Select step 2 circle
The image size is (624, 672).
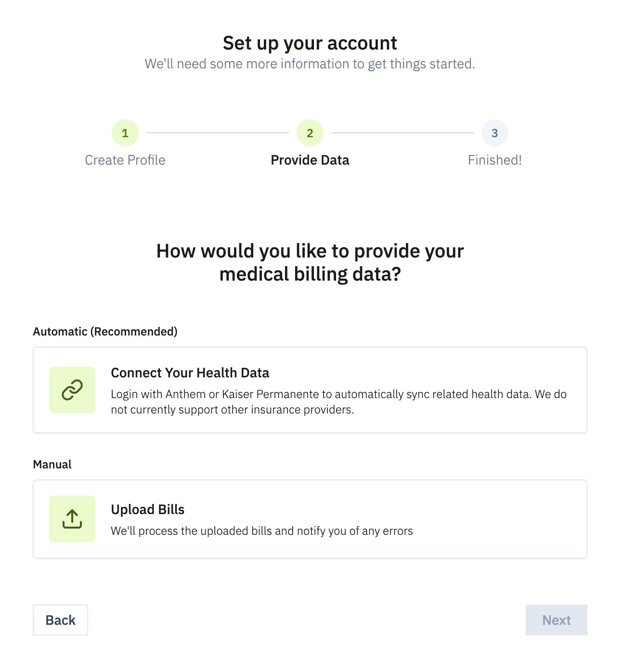310,133
